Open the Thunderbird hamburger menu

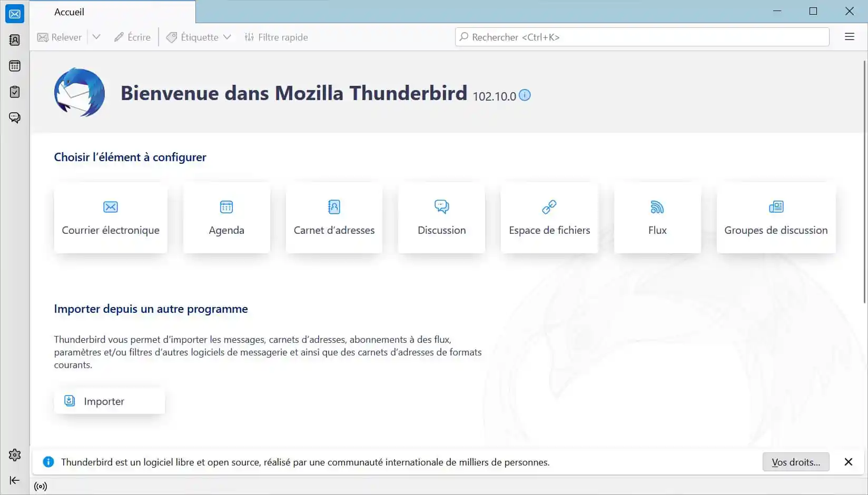tap(850, 37)
